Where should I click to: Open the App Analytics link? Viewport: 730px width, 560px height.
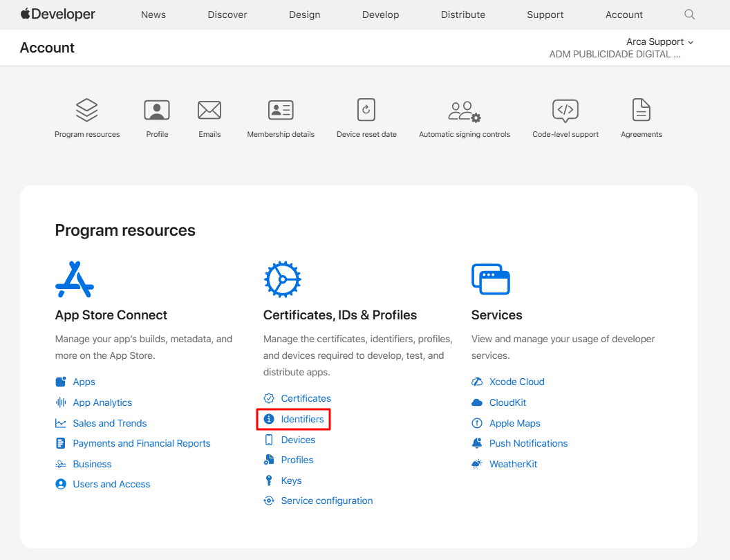102,402
